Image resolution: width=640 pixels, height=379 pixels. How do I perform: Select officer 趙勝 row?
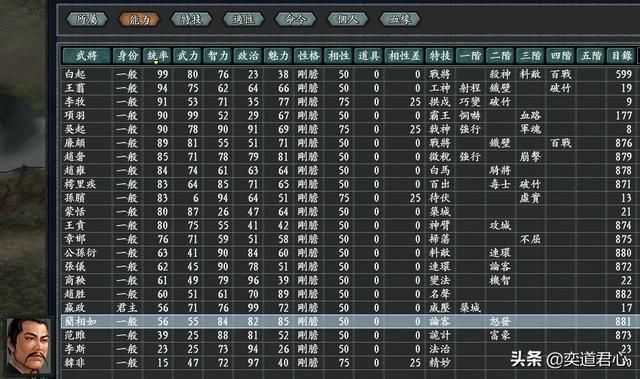coord(349,294)
